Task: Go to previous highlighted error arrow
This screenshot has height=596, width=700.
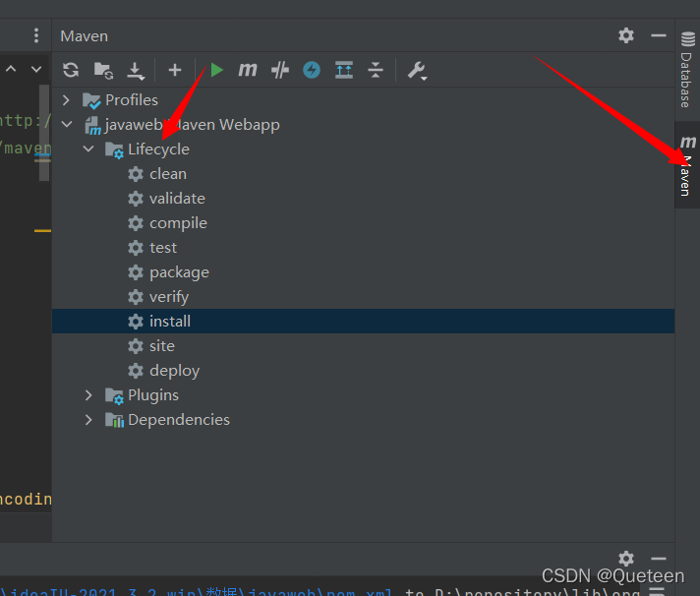Action: click(11, 69)
